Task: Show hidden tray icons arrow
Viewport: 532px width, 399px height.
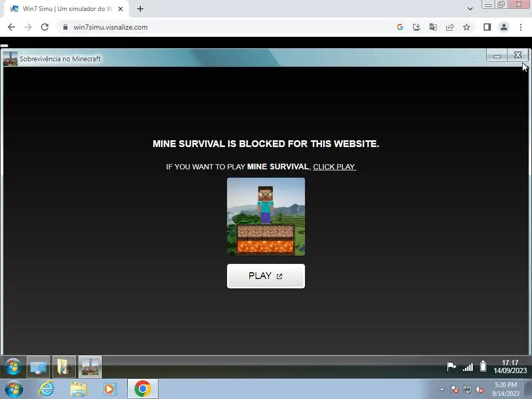Action: (442, 389)
